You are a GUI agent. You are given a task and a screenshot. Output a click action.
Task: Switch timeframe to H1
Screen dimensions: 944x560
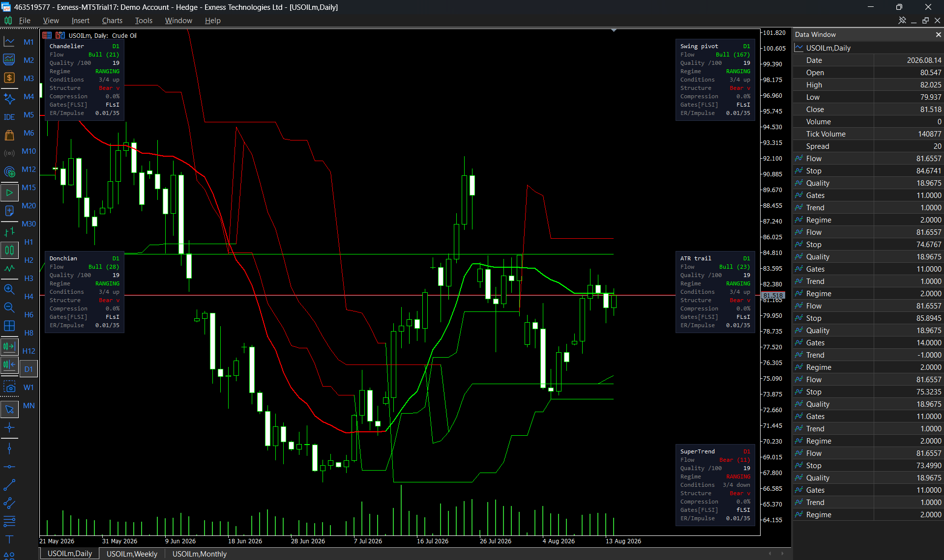(x=29, y=242)
